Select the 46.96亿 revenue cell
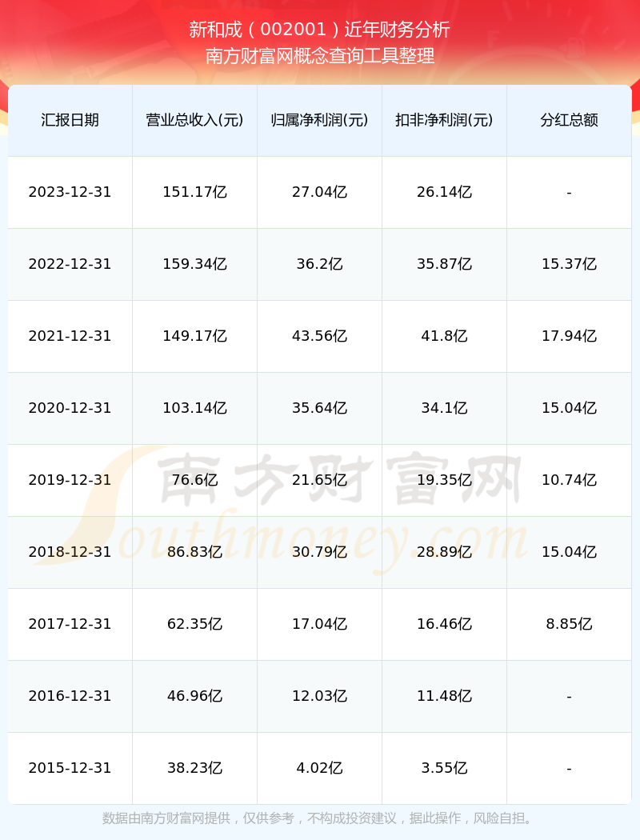The image size is (640, 840). (x=195, y=697)
